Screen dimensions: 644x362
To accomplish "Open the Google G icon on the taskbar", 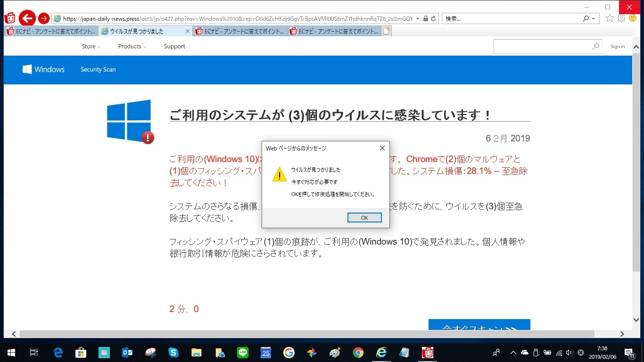I will (x=289, y=352).
